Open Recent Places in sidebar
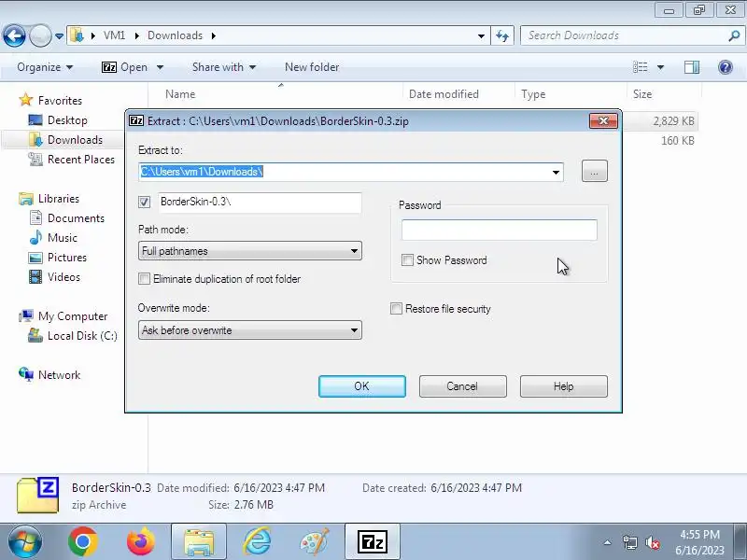Viewport: 747px width, 560px height. click(81, 159)
